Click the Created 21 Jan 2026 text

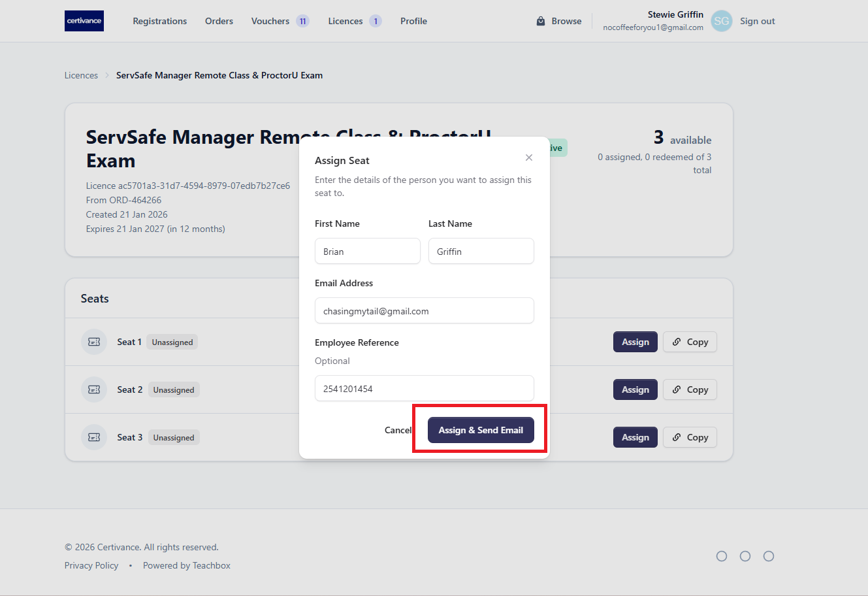click(127, 214)
